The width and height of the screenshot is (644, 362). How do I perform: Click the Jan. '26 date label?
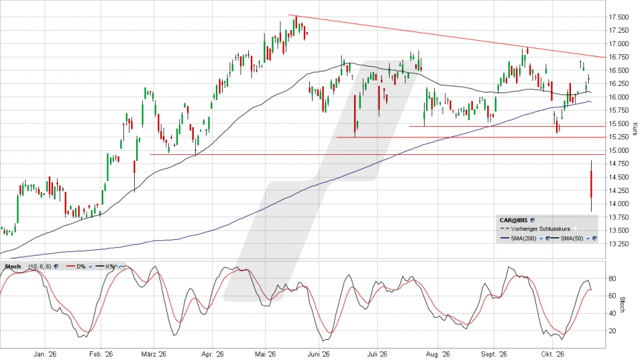46,354
